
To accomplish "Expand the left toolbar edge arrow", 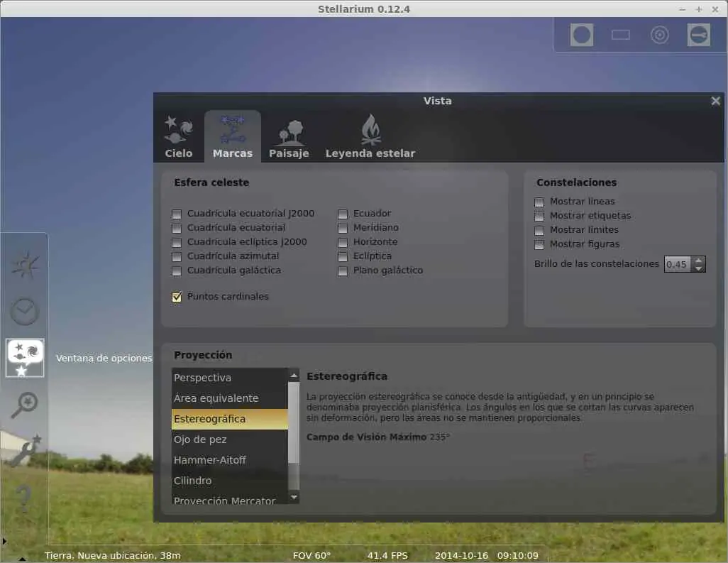I will [x=4, y=541].
